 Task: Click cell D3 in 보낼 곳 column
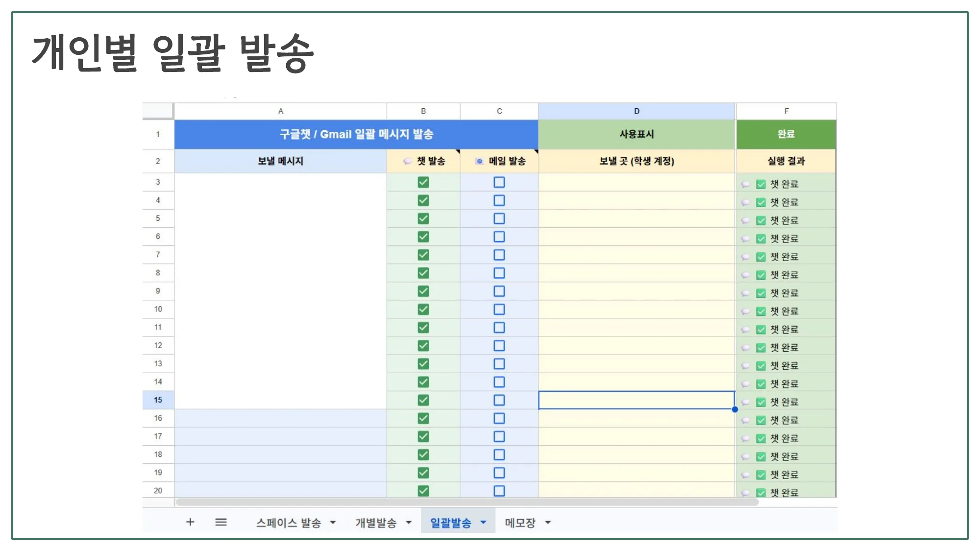637,182
